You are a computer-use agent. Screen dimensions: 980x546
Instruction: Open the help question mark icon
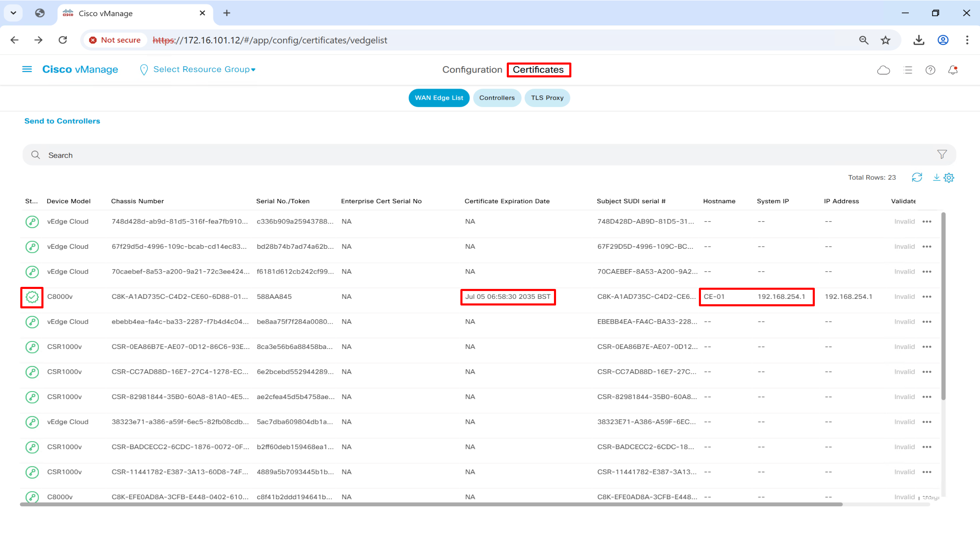[930, 70]
